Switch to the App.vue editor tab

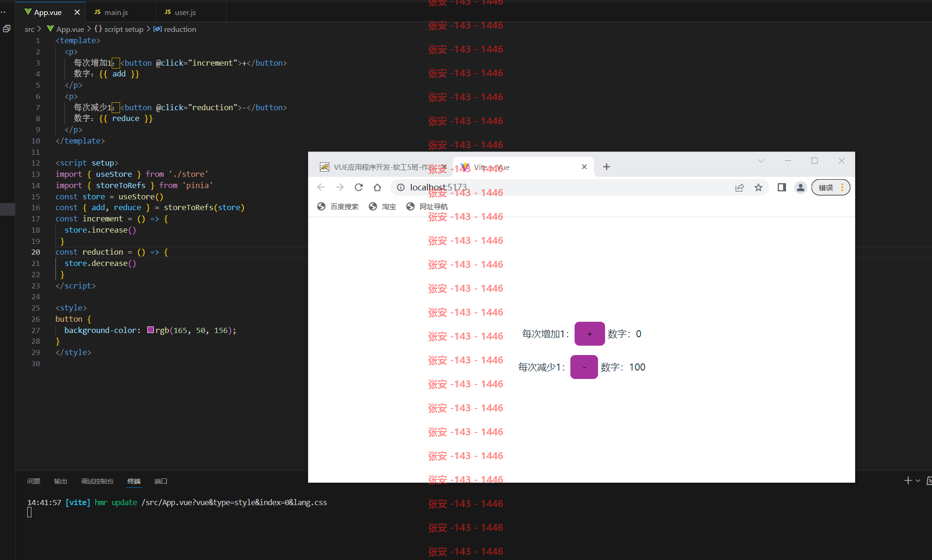(x=50, y=12)
